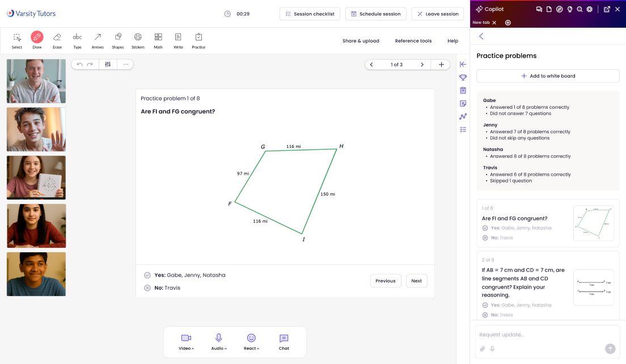This screenshot has height=364, width=626.
Task: Open the Stickers tool
Action: pyautogui.click(x=138, y=37)
